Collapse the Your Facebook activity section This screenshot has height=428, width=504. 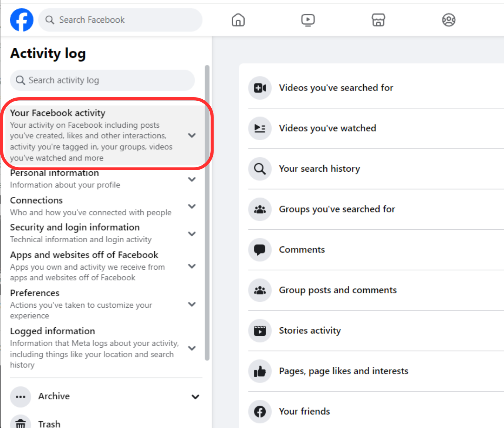click(192, 135)
